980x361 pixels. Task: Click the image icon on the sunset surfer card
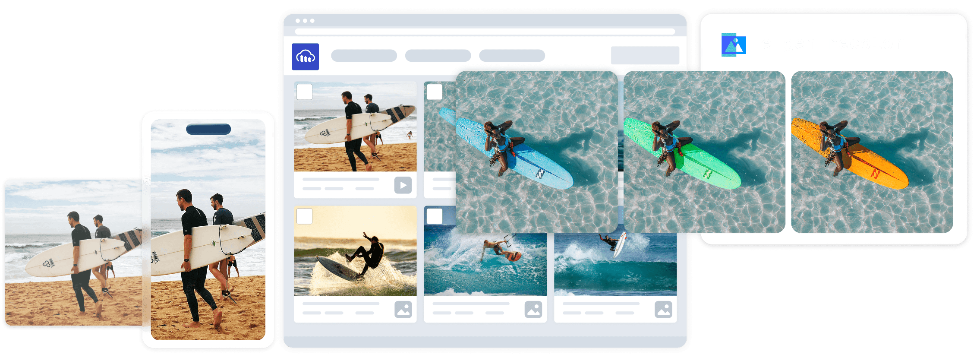point(403,309)
